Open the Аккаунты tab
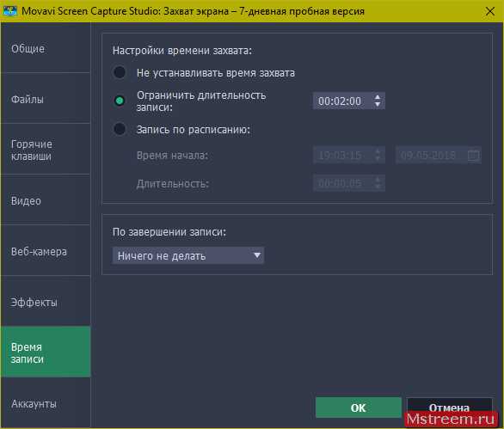 pyautogui.click(x=46, y=403)
